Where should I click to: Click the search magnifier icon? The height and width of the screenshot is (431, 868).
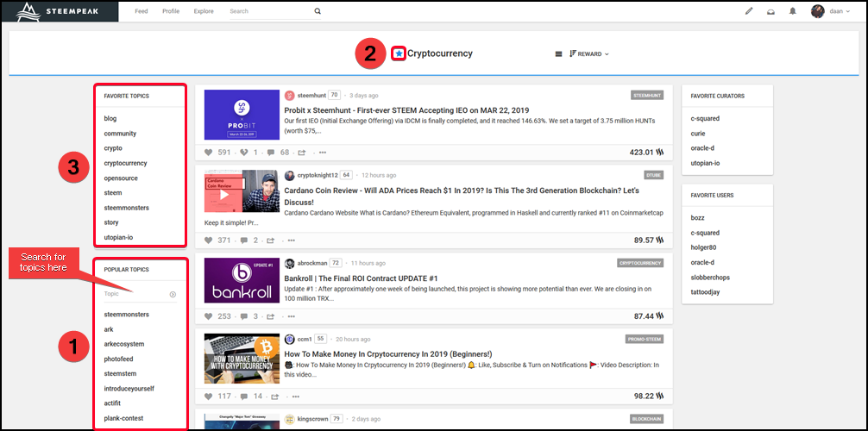(318, 11)
